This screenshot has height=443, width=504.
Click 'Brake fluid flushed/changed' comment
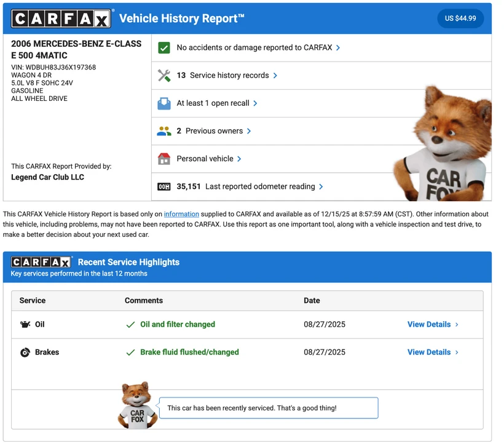[x=190, y=353]
